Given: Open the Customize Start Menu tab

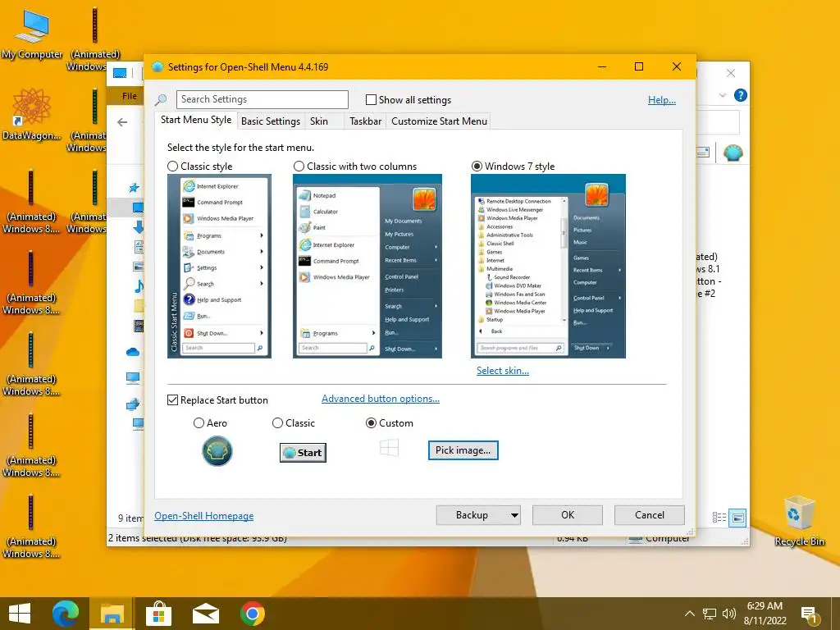Looking at the screenshot, I should click(x=440, y=121).
